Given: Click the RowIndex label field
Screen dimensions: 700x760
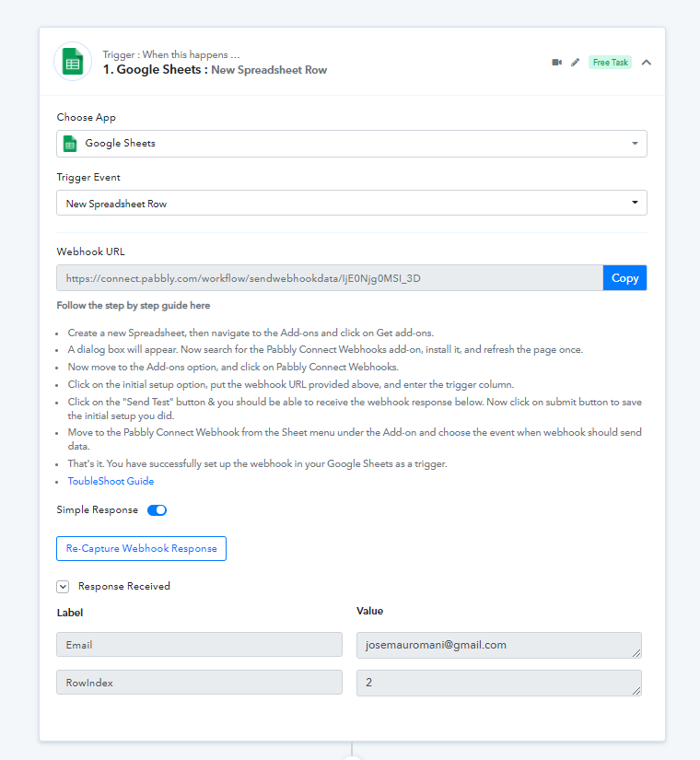Looking at the screenshot, I should click(199, 683).
